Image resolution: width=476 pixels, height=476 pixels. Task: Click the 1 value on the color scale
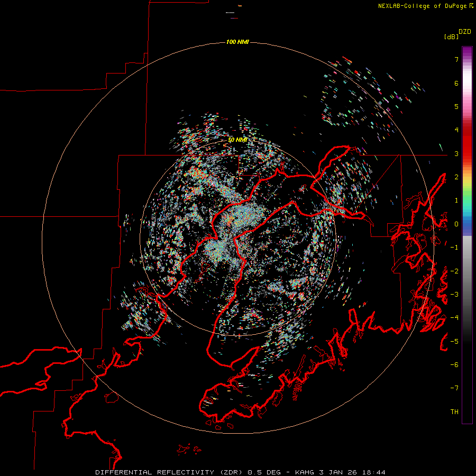tap(456, 200)
